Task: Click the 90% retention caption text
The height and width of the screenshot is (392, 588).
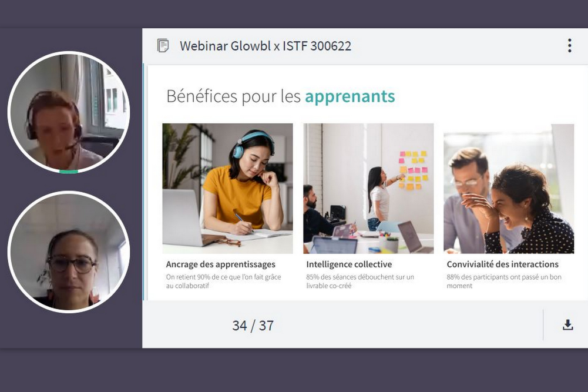Action: coord(223,282)
